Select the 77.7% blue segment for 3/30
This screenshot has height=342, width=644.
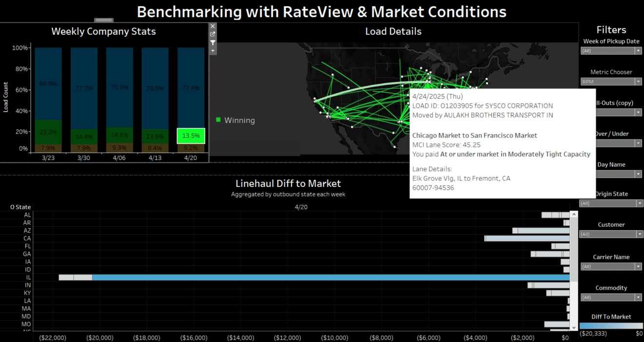[84, 88]
